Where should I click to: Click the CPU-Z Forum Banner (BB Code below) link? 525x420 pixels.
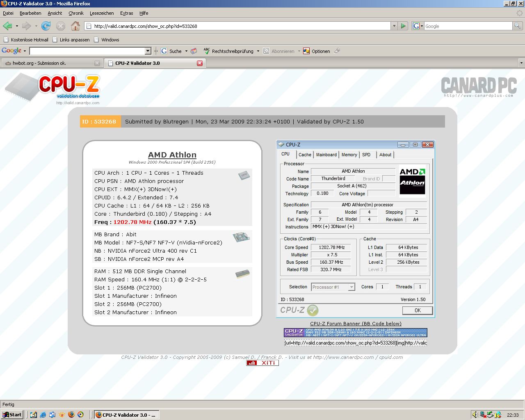click(x=356, y=324)
